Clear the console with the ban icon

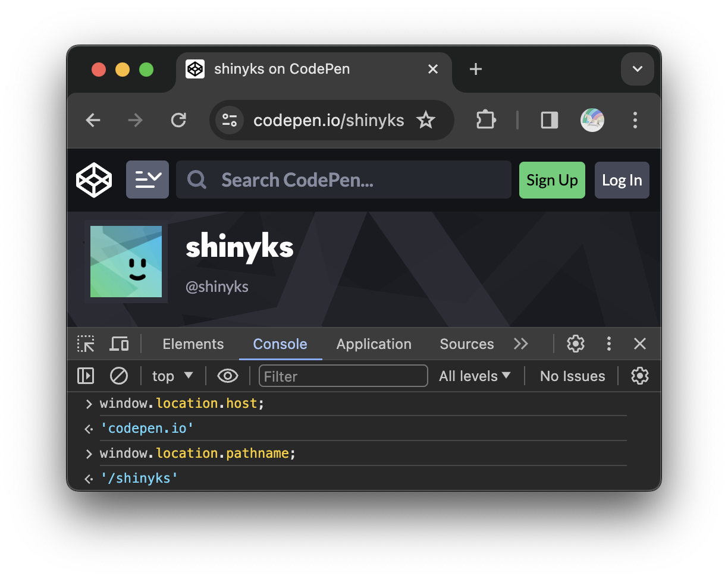119,376
